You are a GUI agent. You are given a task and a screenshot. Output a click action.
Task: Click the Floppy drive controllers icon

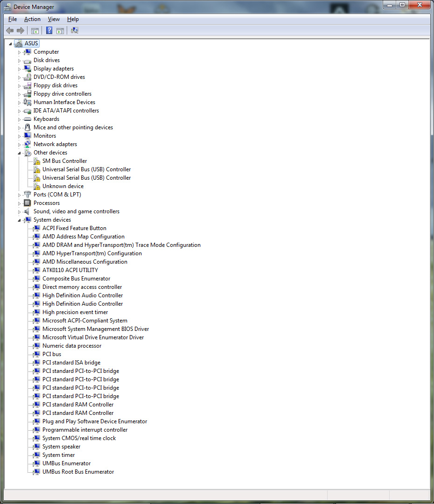tap(28, 94)
